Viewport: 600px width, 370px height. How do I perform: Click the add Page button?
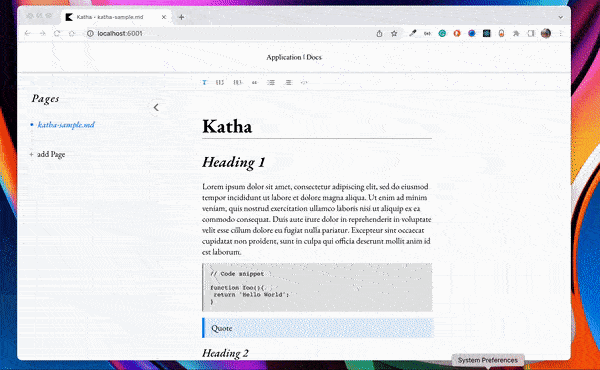[x=47, y=154]
